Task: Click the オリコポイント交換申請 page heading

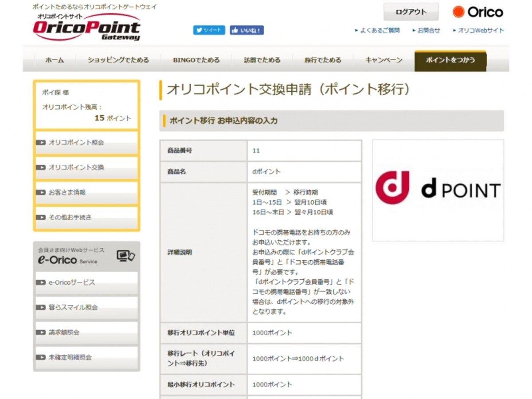Action: pyautogui.click(x=289, y=89)
